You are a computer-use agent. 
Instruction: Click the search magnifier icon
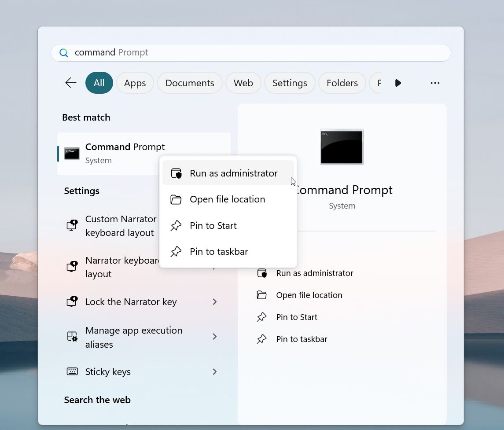[x=64, y=53]
